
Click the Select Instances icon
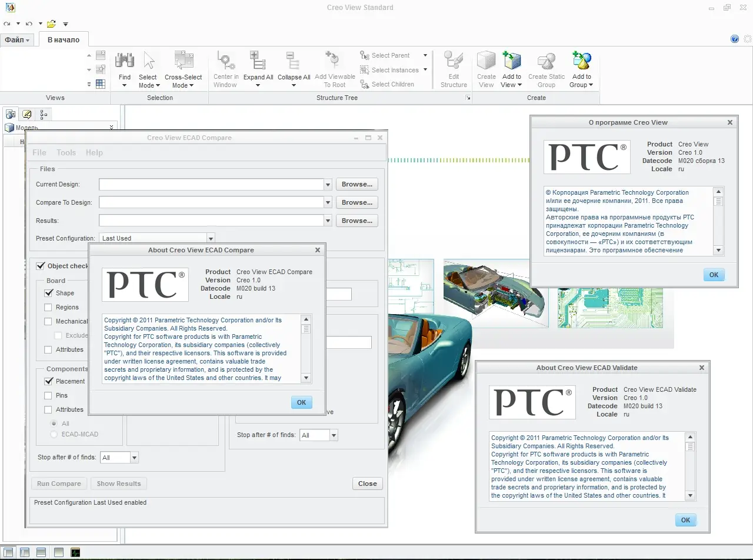tap(365, 70)
